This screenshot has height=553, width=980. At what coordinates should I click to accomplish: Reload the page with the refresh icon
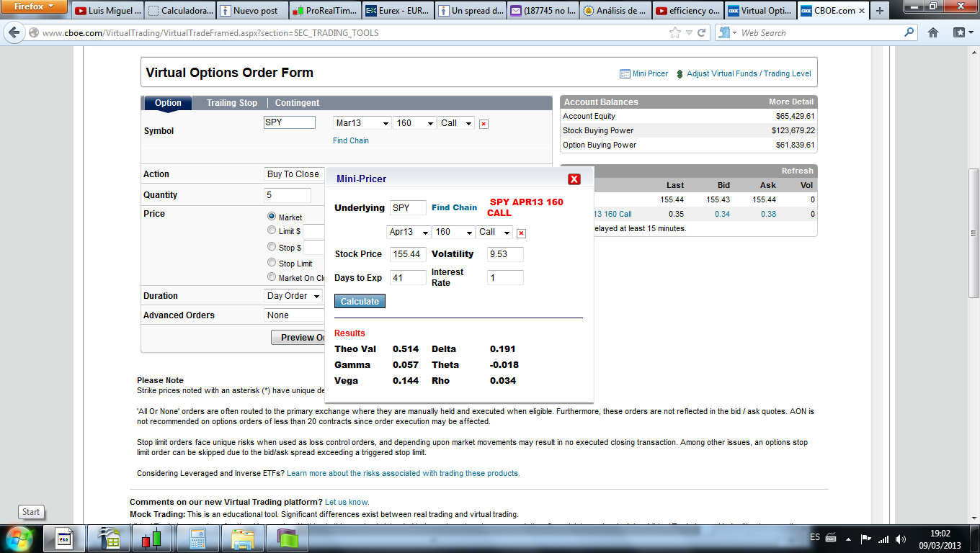coord(703,32)
